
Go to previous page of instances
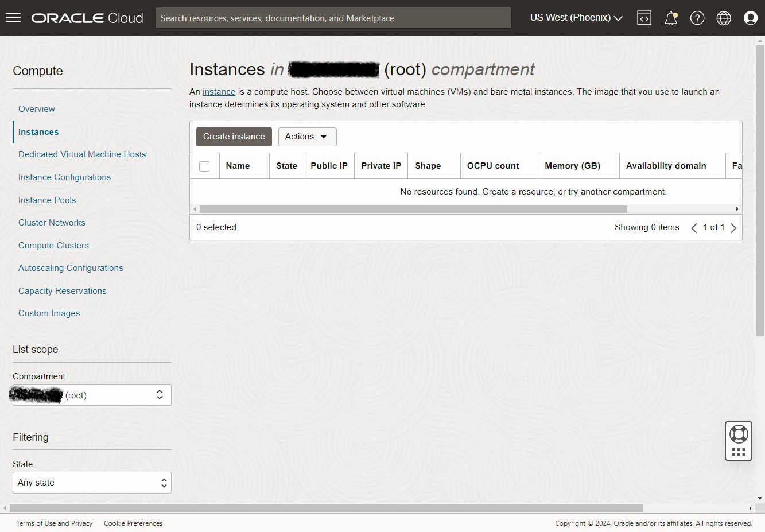(694, 228)
